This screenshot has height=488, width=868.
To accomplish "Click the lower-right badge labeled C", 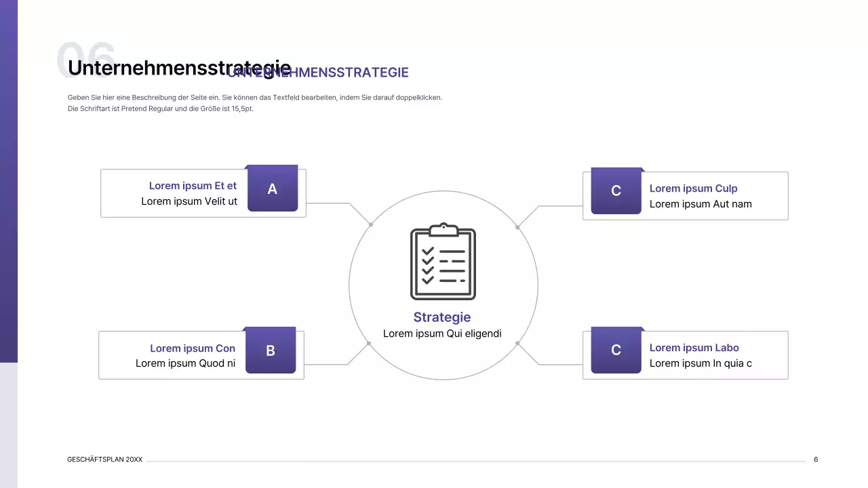I will click(616, 350).
